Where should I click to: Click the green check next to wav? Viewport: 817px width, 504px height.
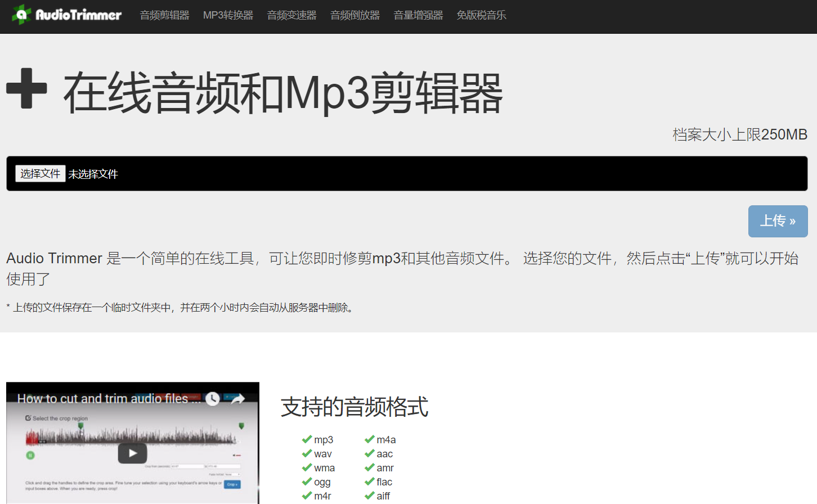tap(307, 453)
